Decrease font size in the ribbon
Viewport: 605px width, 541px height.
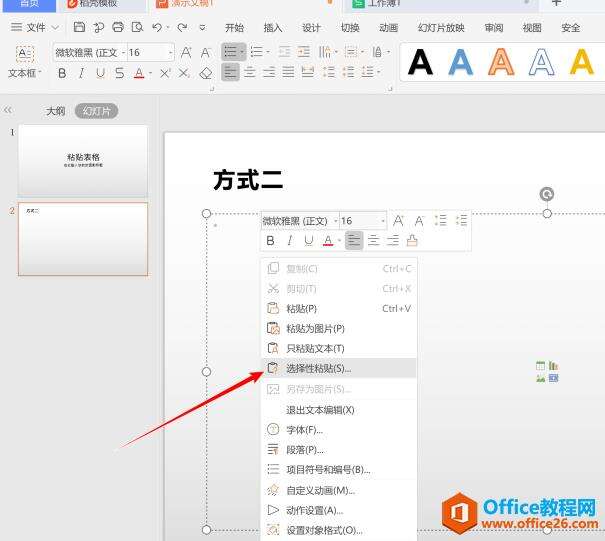[x=206, y=52]
